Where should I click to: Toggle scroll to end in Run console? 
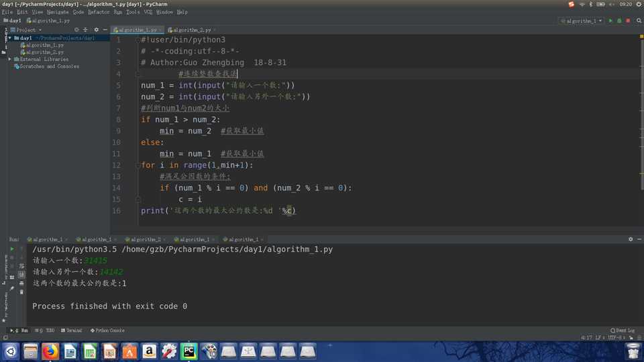coord(21,275)
